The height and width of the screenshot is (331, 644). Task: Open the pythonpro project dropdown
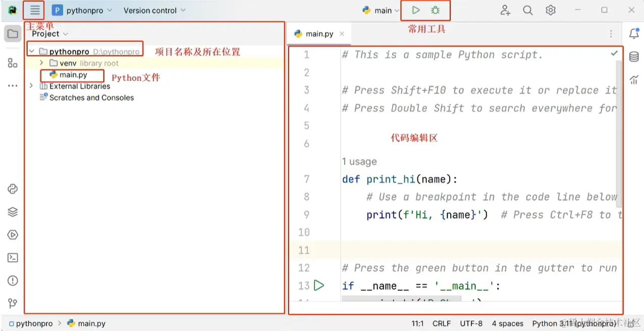click(x=82, y=10)
